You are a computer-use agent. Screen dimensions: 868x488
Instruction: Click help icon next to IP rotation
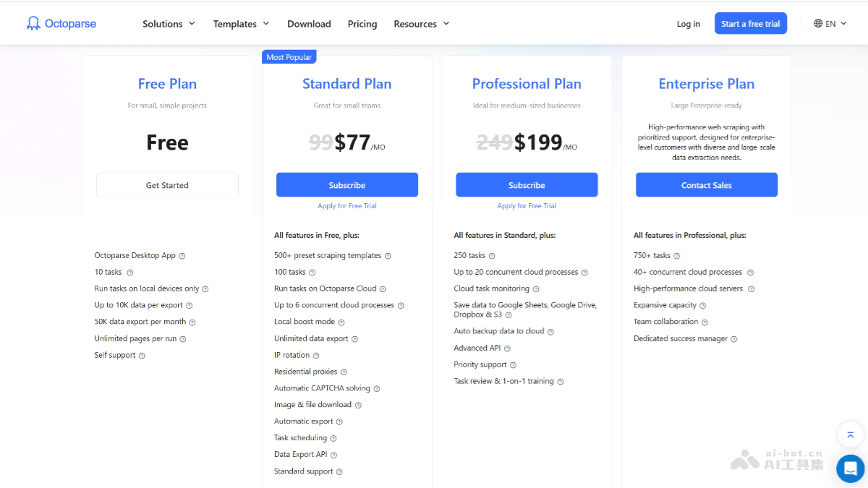pos(316,356)
